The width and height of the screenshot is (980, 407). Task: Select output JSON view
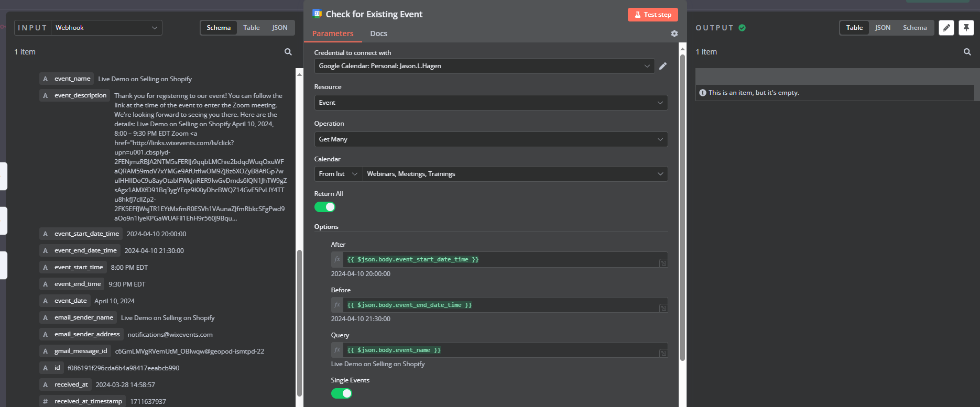[x=883, y=28]
